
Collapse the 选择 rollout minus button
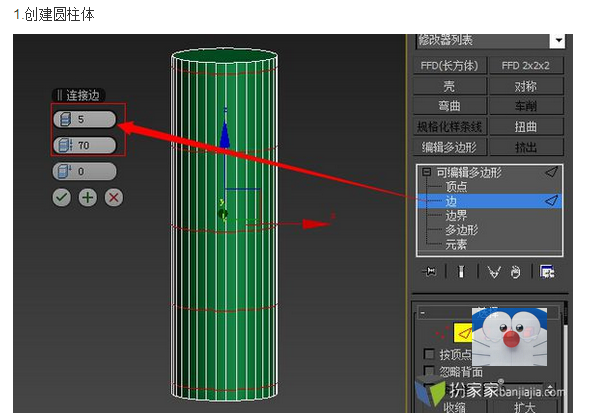coord(422,313)
